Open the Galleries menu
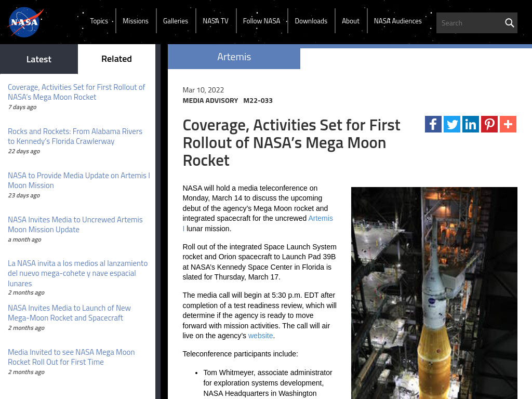The image size is (532, 399). point(176,21)
